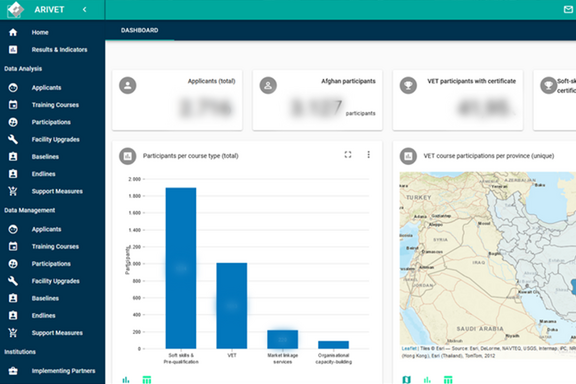Click the Endlines badge icon under Data Management
This screenshot has width=576, height=384.
pyautogui.click(x=13, y=315)
